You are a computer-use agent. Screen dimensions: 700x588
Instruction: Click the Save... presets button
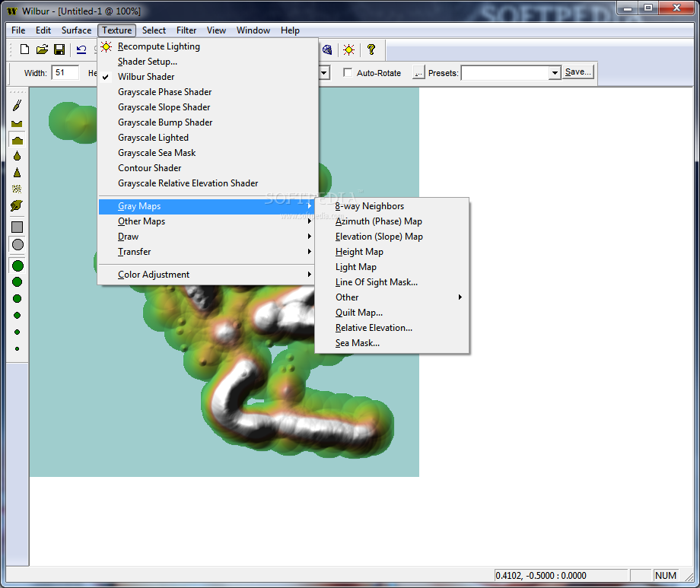(578, 72)
